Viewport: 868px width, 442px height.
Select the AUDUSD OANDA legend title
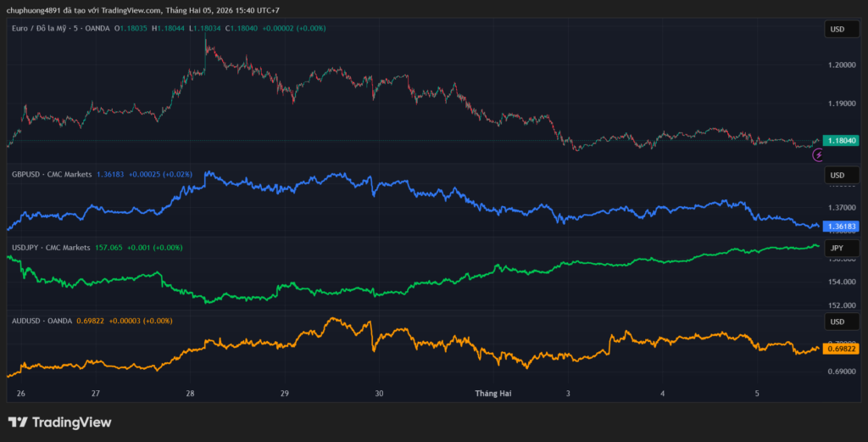pyautogui.click(x=42, y=321)
